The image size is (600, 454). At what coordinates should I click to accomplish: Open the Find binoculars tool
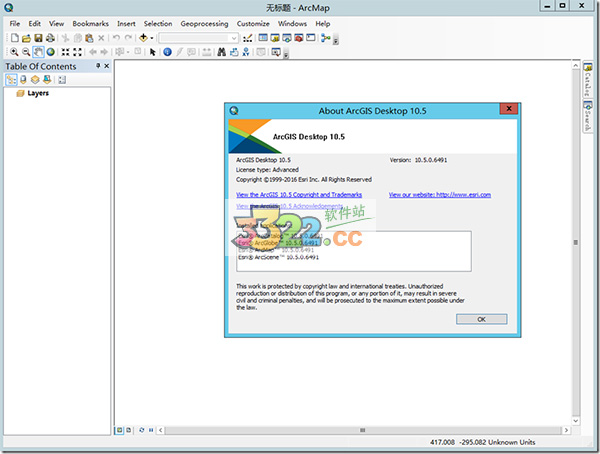222,52
